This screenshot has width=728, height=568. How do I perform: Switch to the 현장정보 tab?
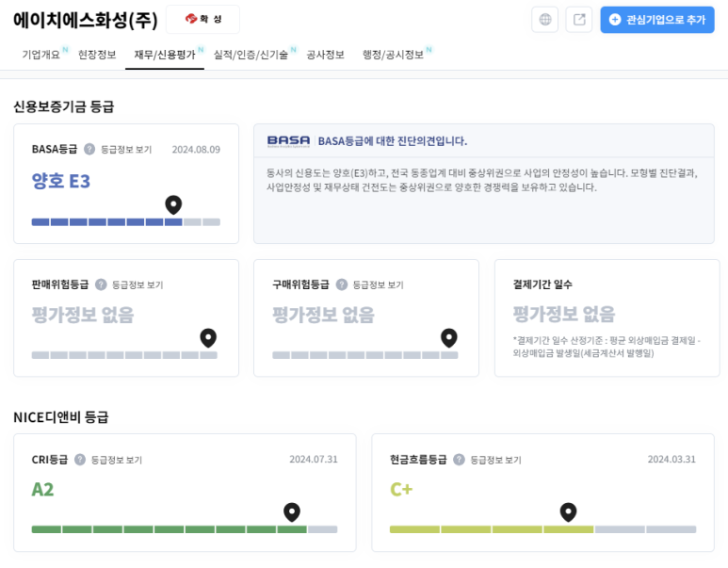(97, 55)
